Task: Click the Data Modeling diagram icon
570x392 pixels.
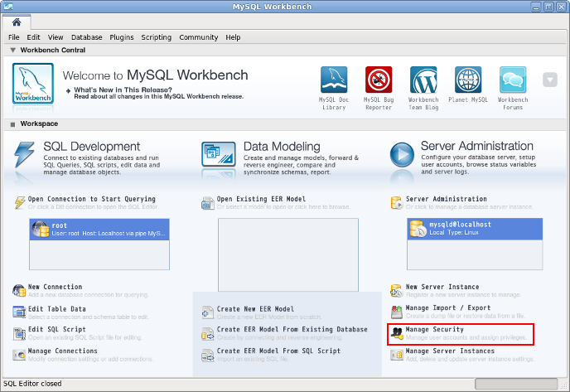Action: pyautogui.click(x=219, y=154)
